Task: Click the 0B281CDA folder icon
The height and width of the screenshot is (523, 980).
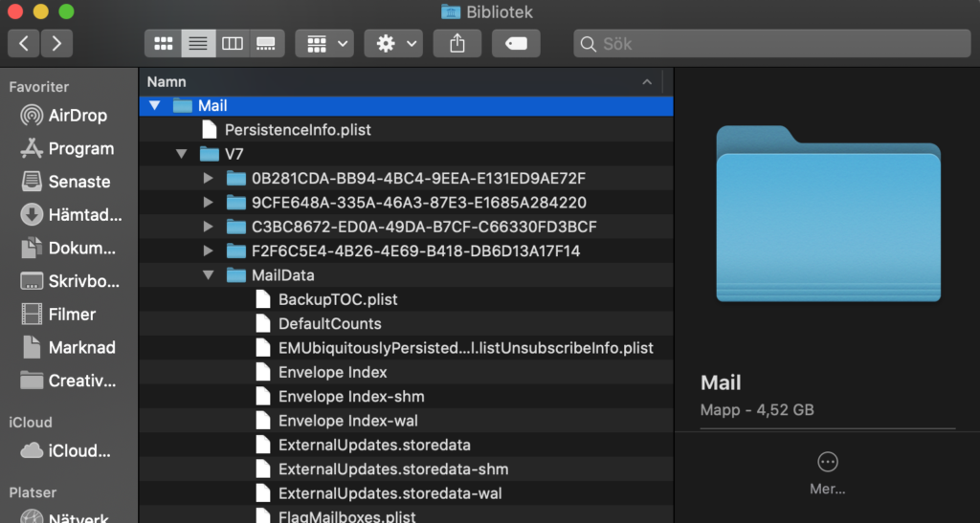Action: click(236, 179)
